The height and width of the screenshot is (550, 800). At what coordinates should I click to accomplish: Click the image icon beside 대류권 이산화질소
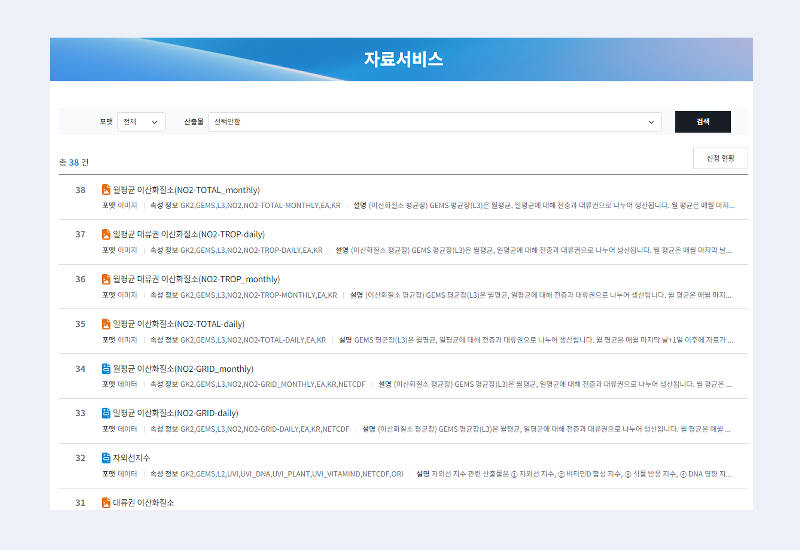[106, 502]
